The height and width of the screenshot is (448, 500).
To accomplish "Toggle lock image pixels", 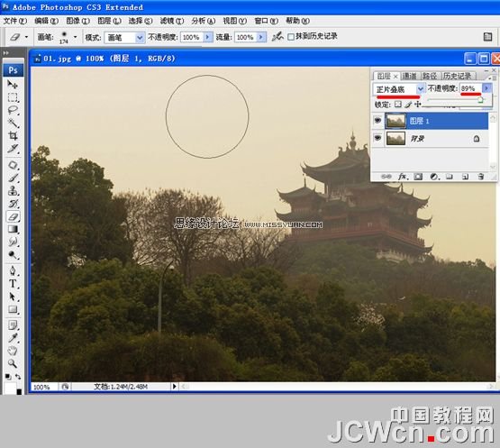I will click(x=408, y=104).
